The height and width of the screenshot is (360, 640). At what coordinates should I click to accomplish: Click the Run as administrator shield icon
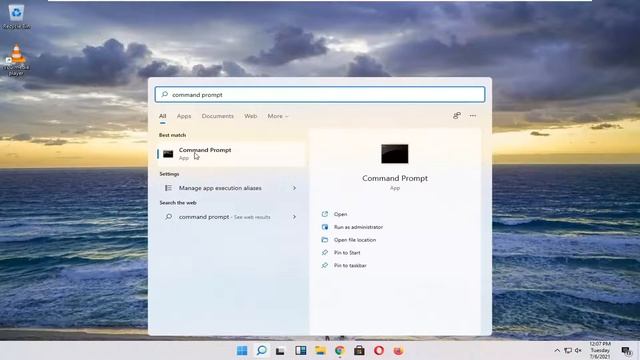[325, 227]
